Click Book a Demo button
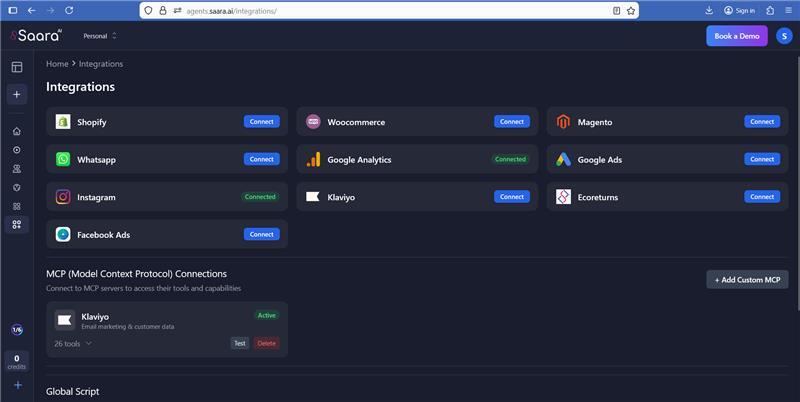This screenshot has height=402, width=800. click(x=736, y=36)
